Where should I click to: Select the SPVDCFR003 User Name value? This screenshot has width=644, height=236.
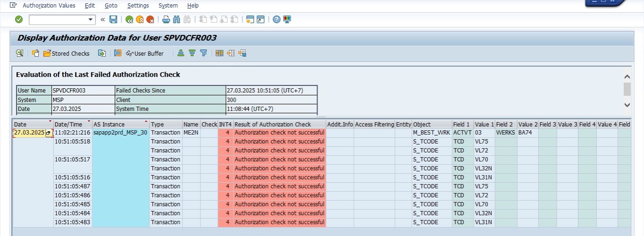[83, 90]
